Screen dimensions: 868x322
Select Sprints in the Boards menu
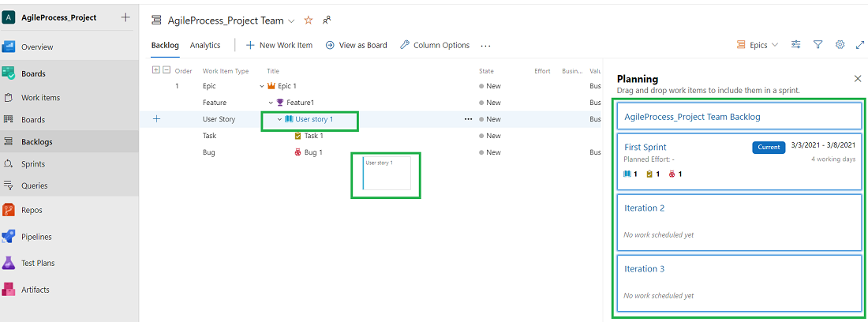[33, 164]
